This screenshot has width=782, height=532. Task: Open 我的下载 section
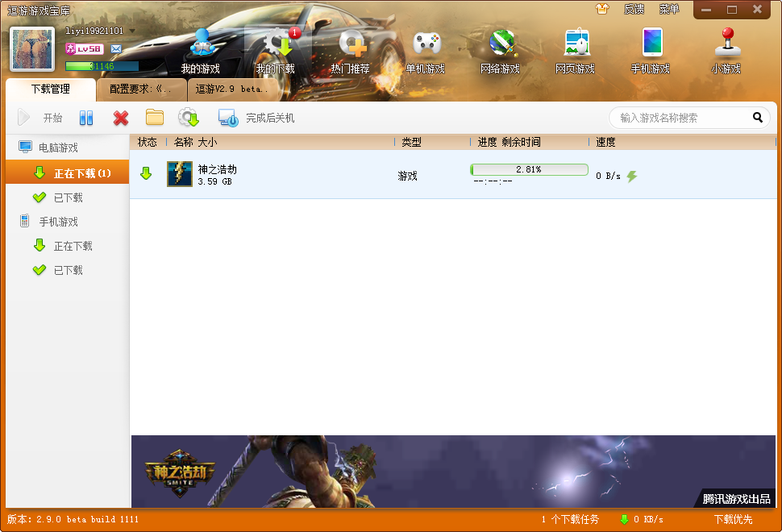coord(276,51)
